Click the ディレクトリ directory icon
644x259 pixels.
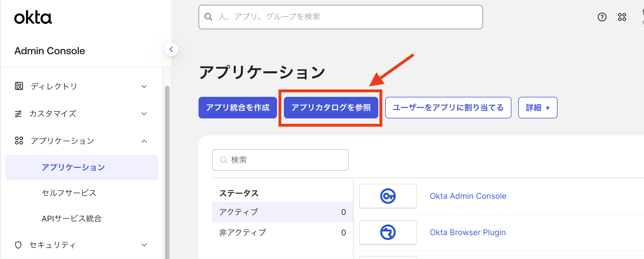pyautogui.click(x=19, y=86)
